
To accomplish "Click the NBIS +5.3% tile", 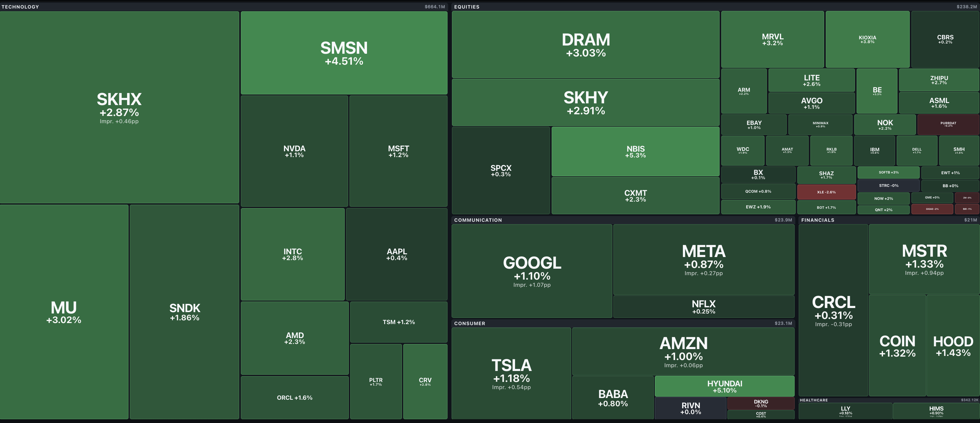I will point(635,151).
